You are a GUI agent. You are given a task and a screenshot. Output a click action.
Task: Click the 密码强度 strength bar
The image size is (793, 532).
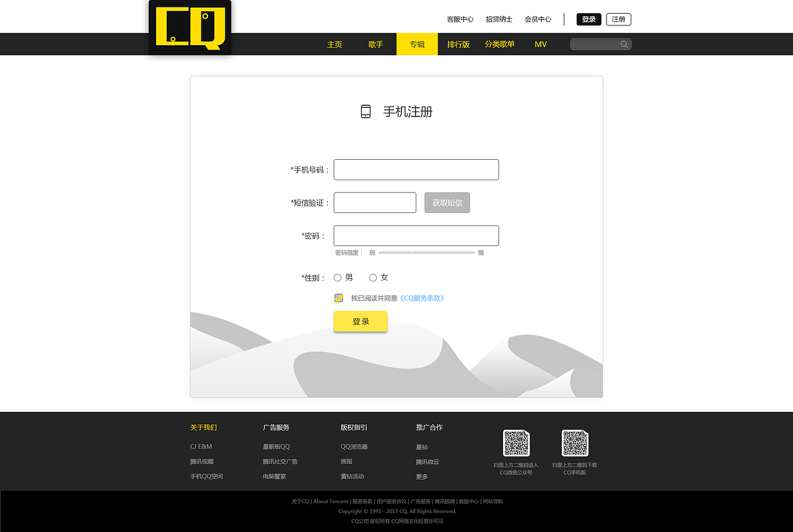click(x=426, y=253)
